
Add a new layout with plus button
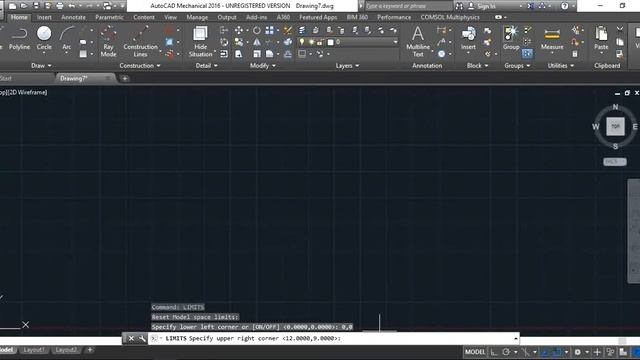(90, 350)
